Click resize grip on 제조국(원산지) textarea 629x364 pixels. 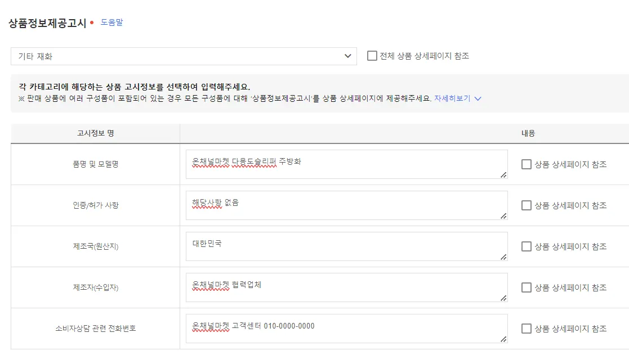[x=503, y=257]
